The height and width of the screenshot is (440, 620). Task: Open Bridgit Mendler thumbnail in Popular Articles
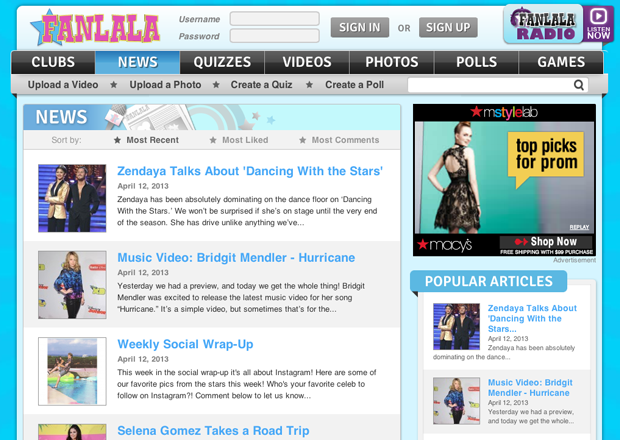point(456,400)
